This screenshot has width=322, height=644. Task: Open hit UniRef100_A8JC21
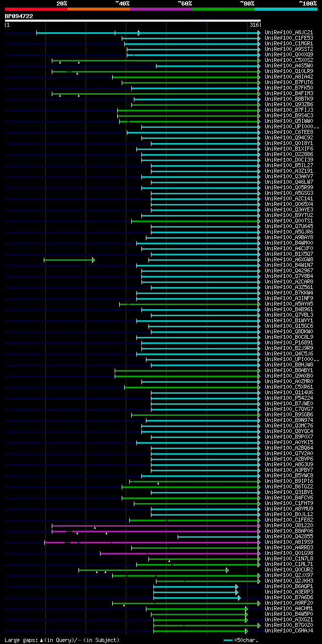[x=289, y=33]
